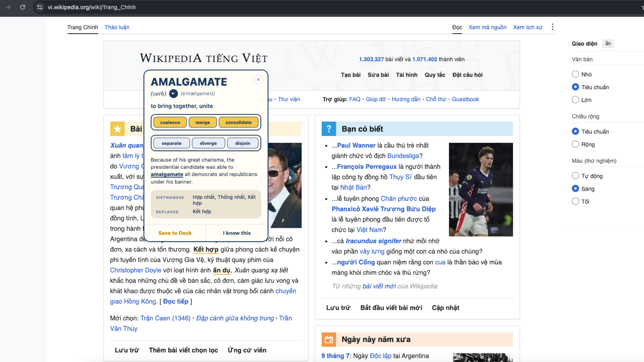
Task: Open the Paul Wanner article link
Action: 356,145
